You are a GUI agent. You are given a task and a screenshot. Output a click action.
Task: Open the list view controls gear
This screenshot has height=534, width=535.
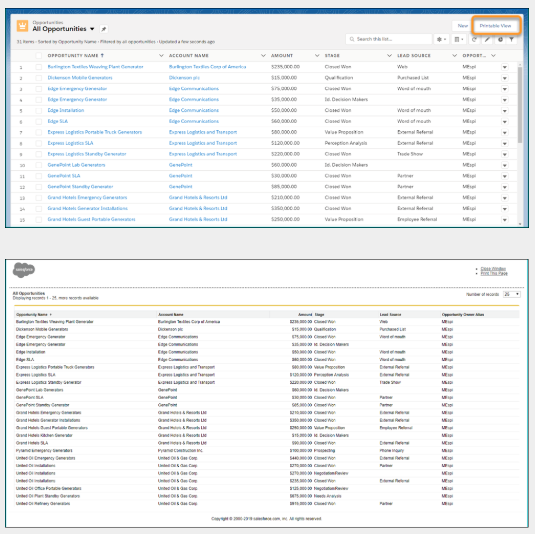tap(441, 39)
